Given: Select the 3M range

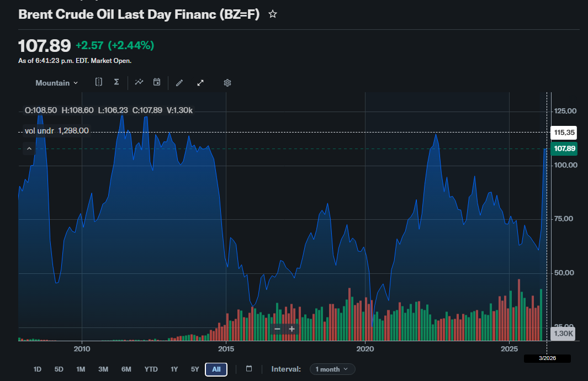Looking at the screenshot, I should (x=103, y=369).
